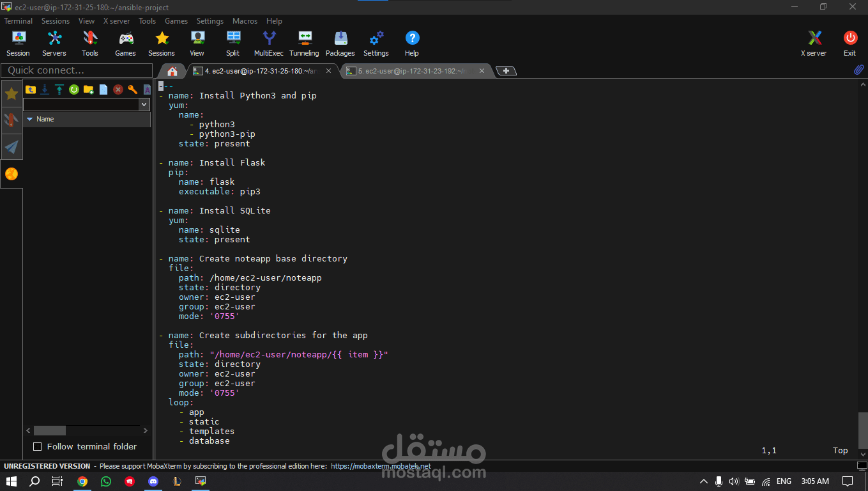Click the SFTP scrollbar right arrow
This screenshot has width=868, height=491.
pyautogui.click(x=145, y=431)
